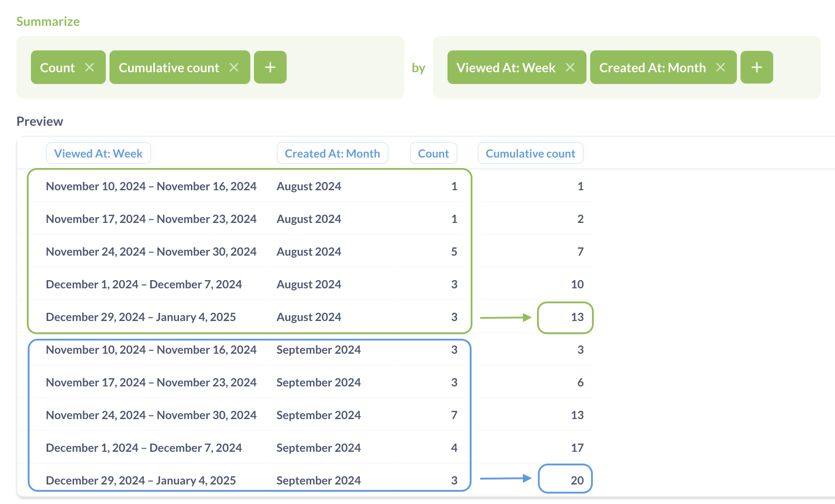Remove the Created At: Month grouping
Viewport: 835px width, 504px height.
point(721,67)
